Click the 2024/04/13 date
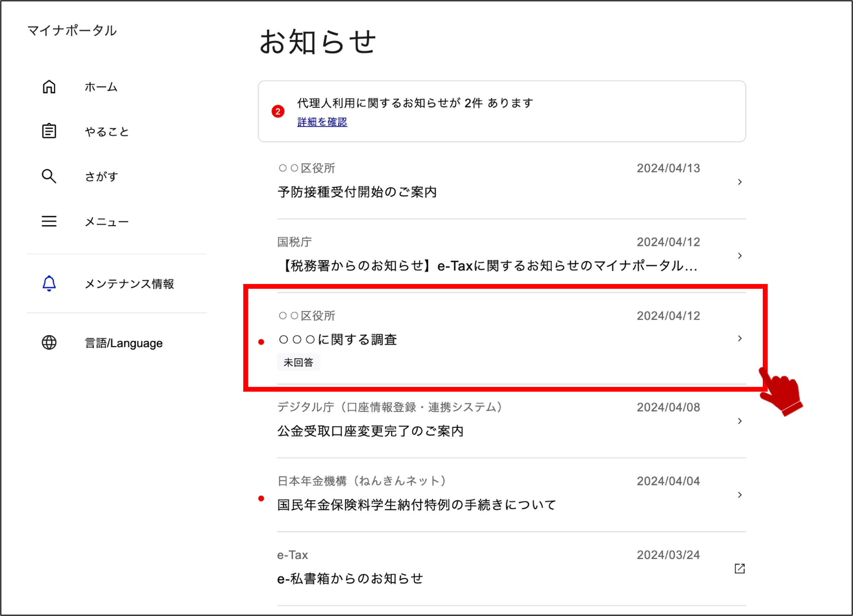Screen dimensions: 853x616 pyautogui.click(x=668, y=168)
